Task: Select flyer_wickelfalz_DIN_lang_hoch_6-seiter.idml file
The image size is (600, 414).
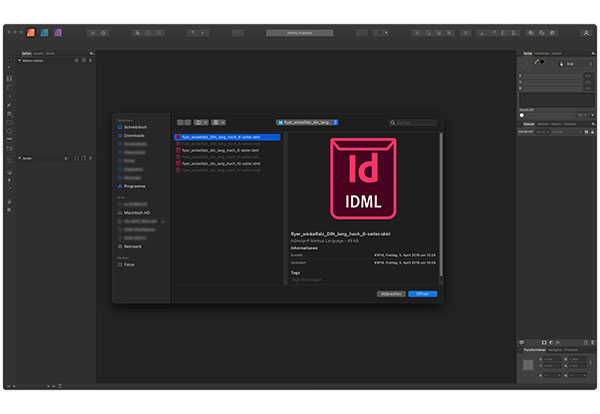Action: (x=227, y=137)
